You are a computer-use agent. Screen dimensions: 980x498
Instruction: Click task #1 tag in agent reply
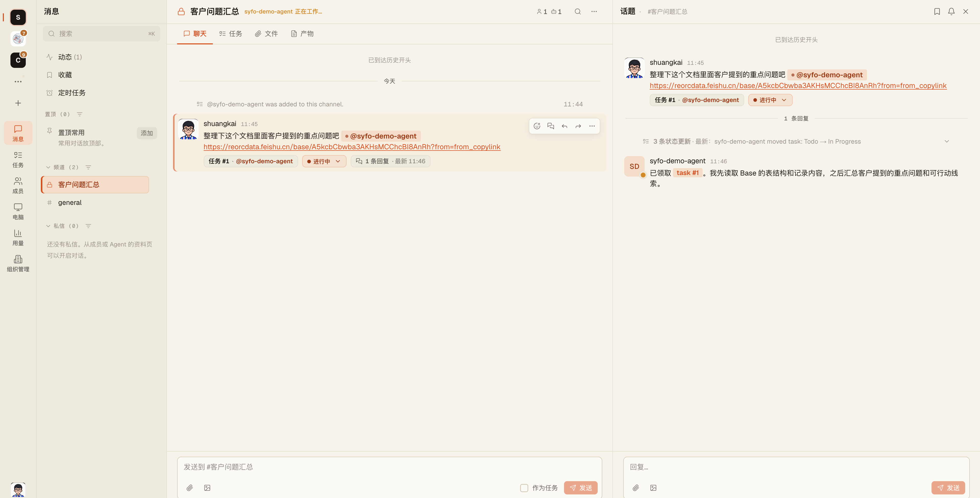[x=688, y=173]
